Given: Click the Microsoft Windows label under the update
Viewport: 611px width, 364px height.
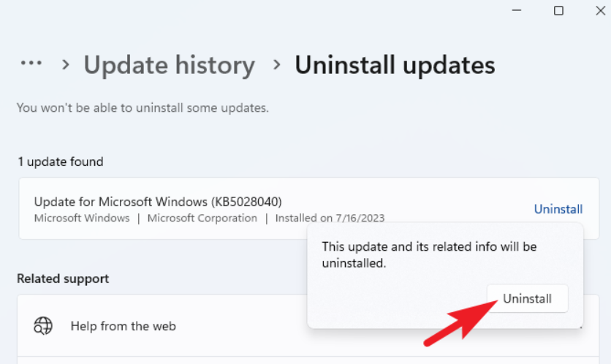Looking at the screenshot, I should tap(81, 218).
